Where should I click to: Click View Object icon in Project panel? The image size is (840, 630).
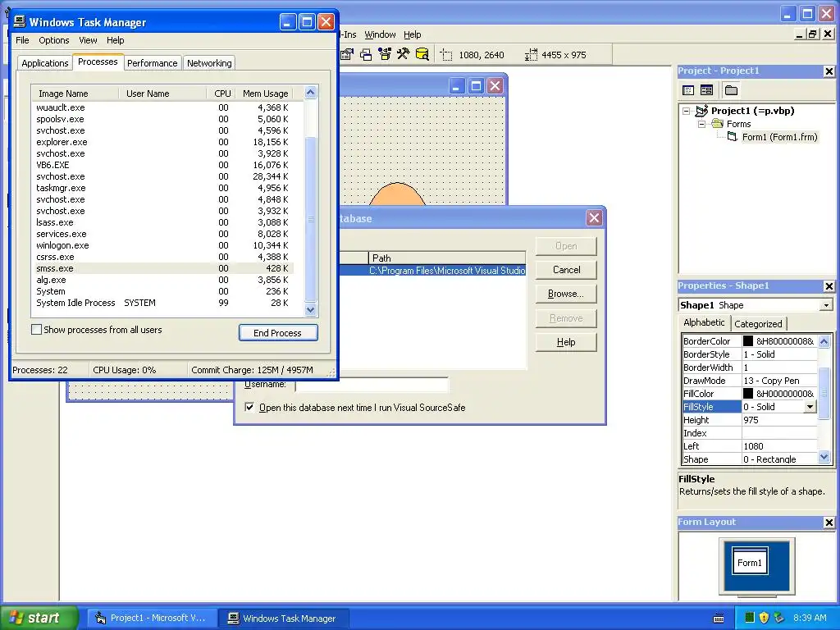coord(706,90)
